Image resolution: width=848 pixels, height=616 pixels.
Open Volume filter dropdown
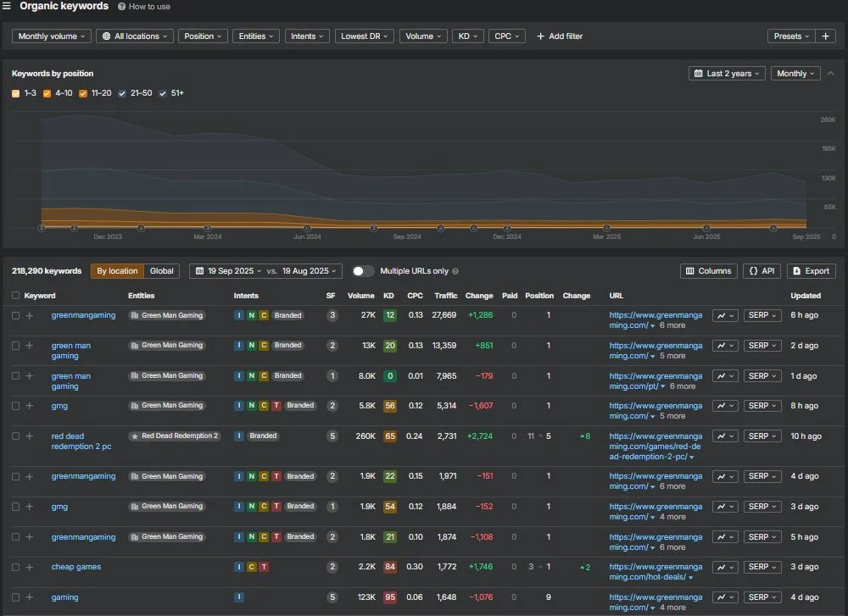tap(423, 36)
